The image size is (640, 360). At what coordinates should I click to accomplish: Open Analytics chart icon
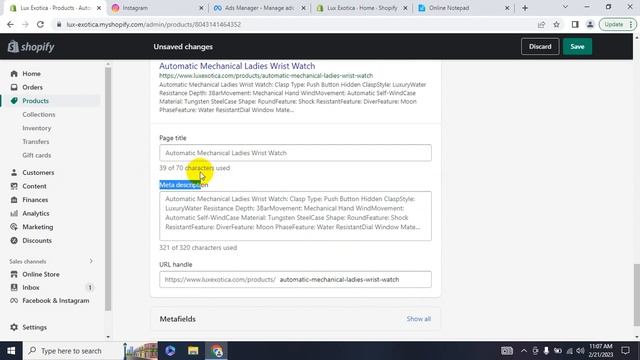[14, 213]
